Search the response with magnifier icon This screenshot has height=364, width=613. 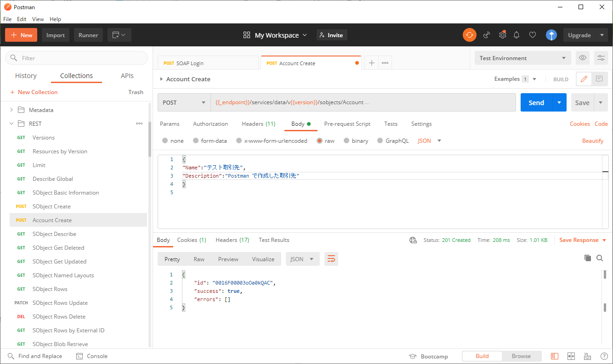600,258
